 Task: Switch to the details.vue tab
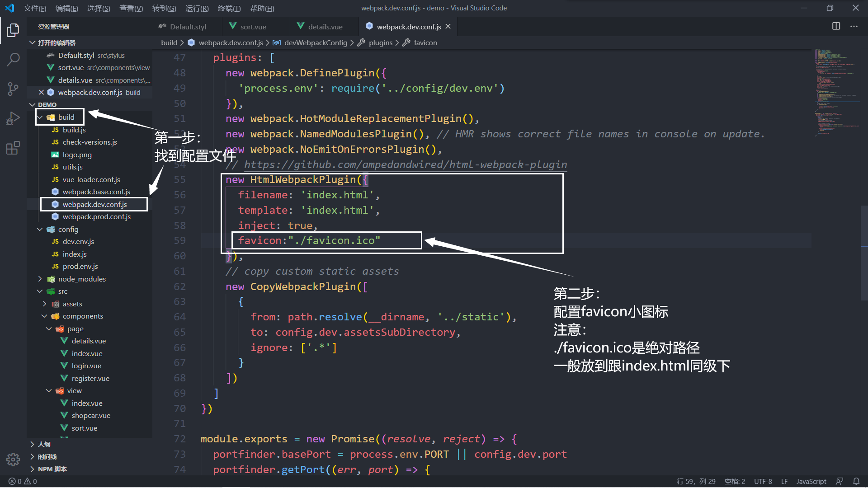[x=325, y=27]
